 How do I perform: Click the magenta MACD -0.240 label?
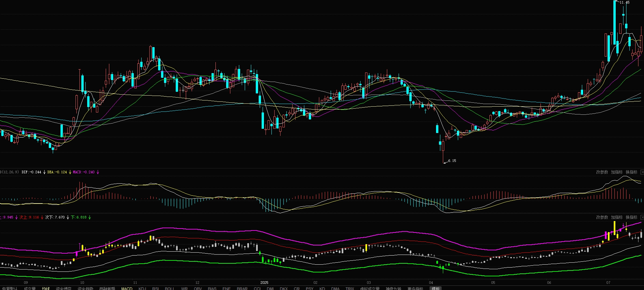click(84, 172)
